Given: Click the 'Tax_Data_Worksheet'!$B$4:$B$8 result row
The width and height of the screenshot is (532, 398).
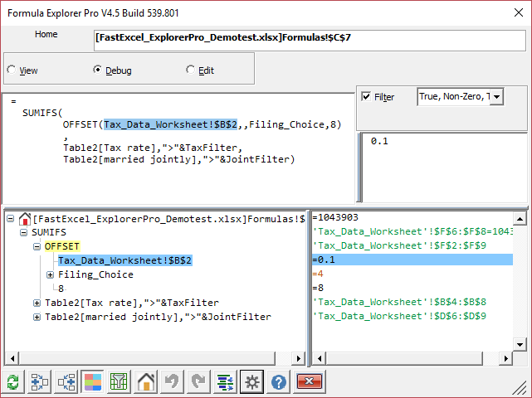Looking at the screenshot, I should point(412,302).
